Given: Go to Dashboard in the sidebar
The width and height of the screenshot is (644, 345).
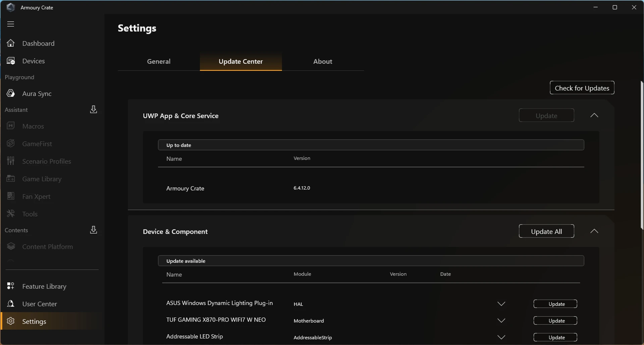Looking at the screenshot, I should point(38,44).
